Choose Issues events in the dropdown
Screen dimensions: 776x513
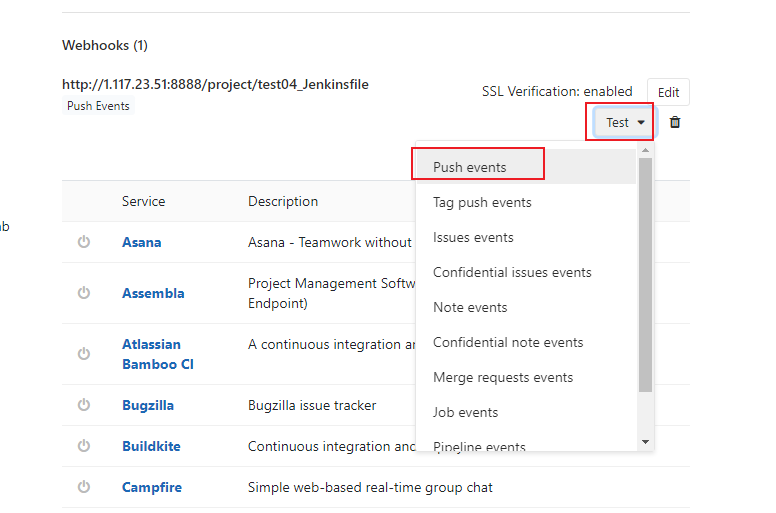(526, 237)
